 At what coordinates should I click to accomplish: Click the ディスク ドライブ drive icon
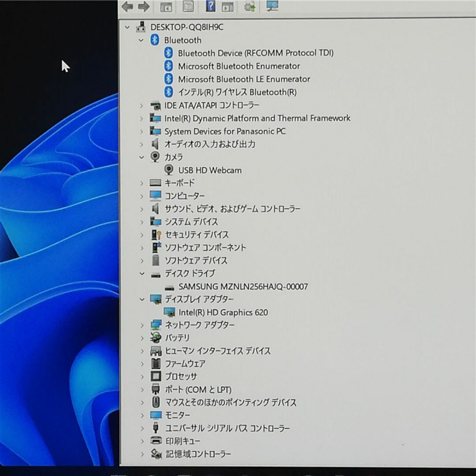click(x=156, y=275)
